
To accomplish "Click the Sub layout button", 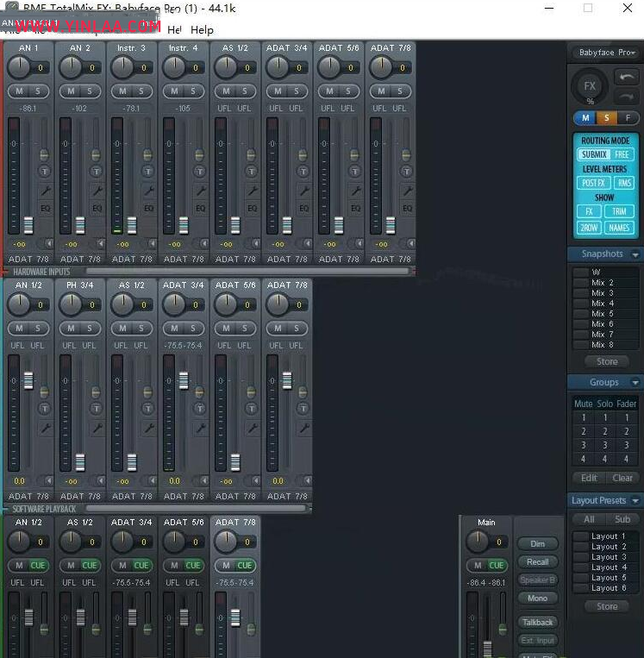I will [x=622, y=519].
